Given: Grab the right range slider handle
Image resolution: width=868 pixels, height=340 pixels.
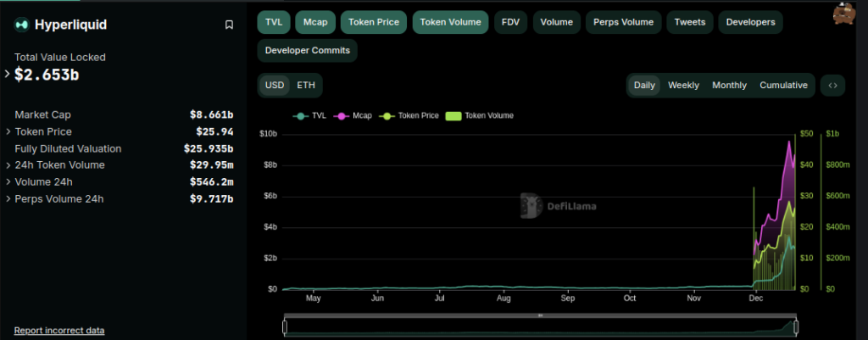Looking at the screenshot, I should point(796,326).
